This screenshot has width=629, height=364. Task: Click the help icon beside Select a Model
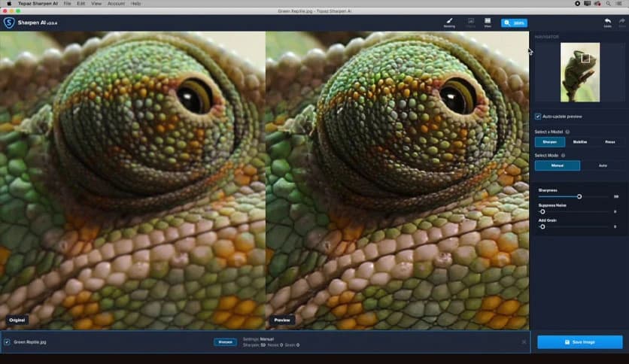click(567, 132)
